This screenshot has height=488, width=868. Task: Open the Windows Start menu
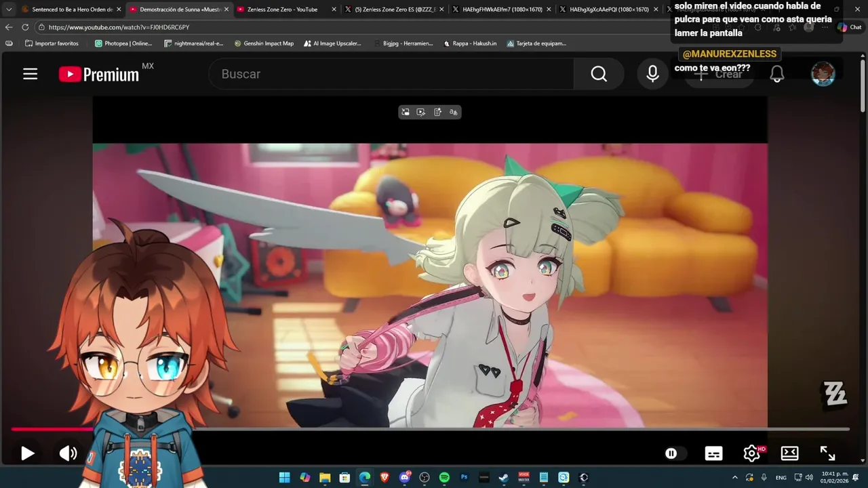click(284, 477)
